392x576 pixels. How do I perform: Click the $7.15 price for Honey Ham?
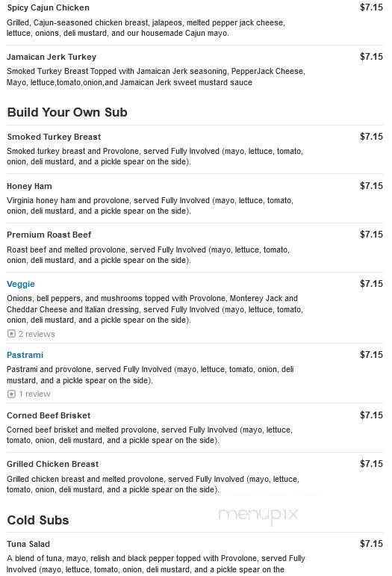click(371, 186)
